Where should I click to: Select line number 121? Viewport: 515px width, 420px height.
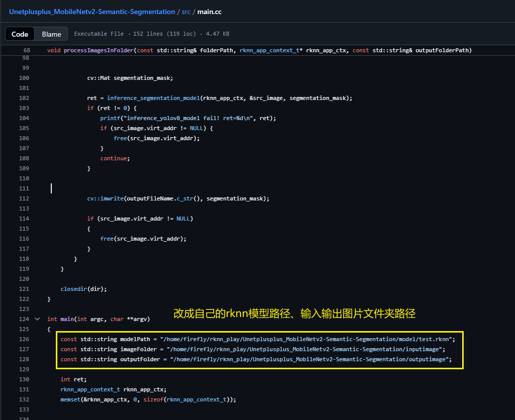click(24, 289)
